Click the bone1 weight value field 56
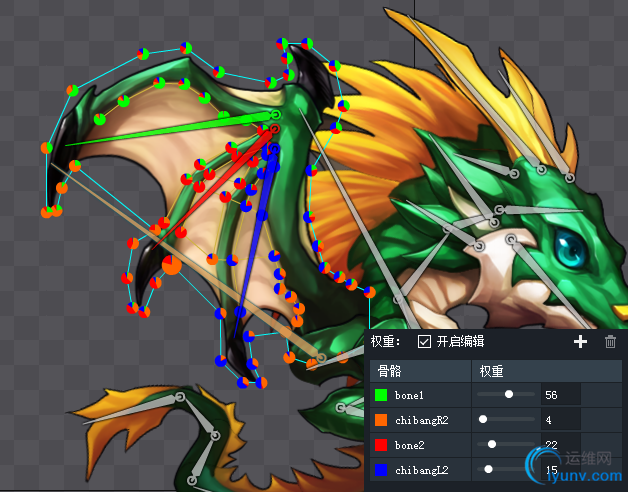 click(x=560, y=395)
